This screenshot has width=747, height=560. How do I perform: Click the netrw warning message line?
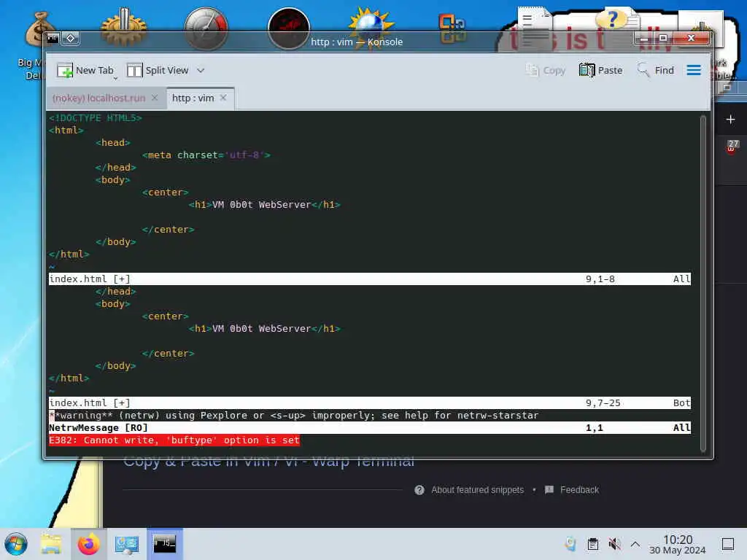pos(294,415)
